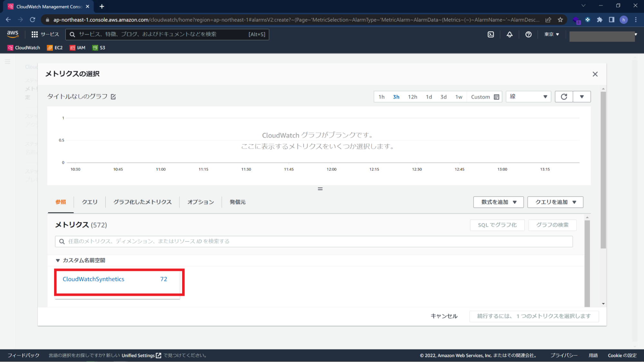Click the browser reload button
Viewport: 644px width, 362px height.
(33, 20)
